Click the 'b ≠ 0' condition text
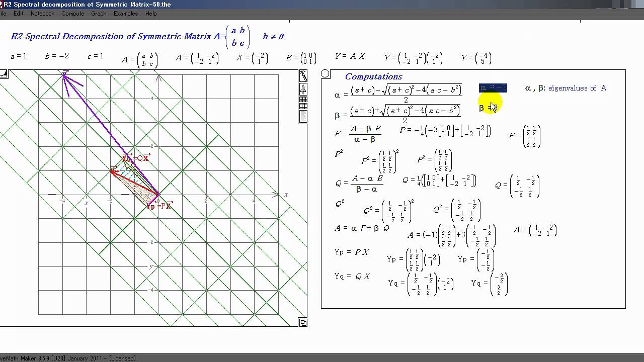This screenshot has width=644, height=362. click(x=273, y=36)
